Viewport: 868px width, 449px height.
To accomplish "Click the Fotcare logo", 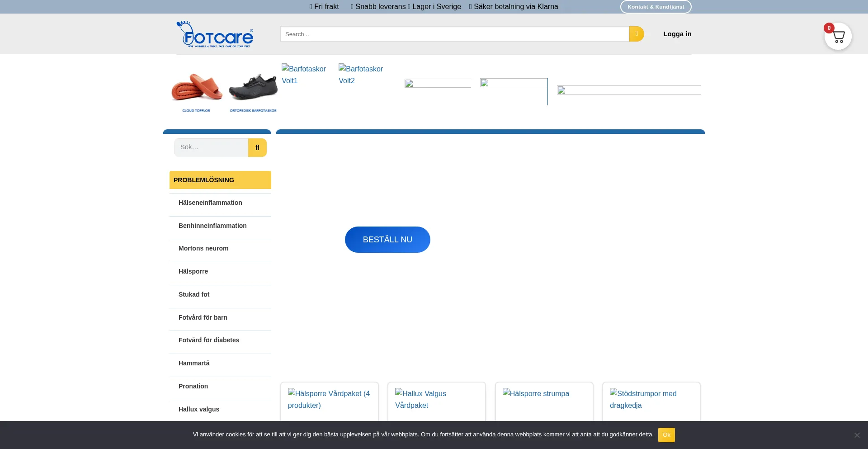I will (215, 34).
